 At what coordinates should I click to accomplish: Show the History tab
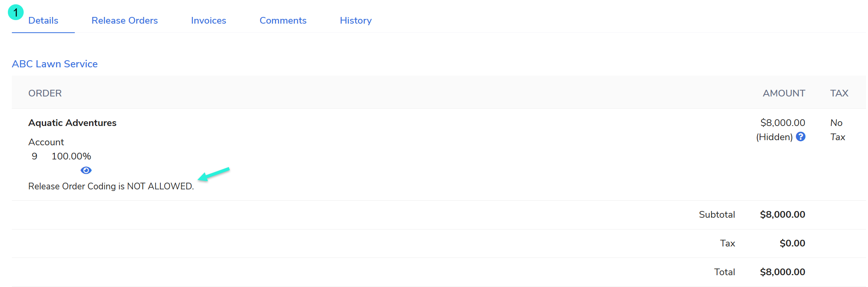click(355, 20)
